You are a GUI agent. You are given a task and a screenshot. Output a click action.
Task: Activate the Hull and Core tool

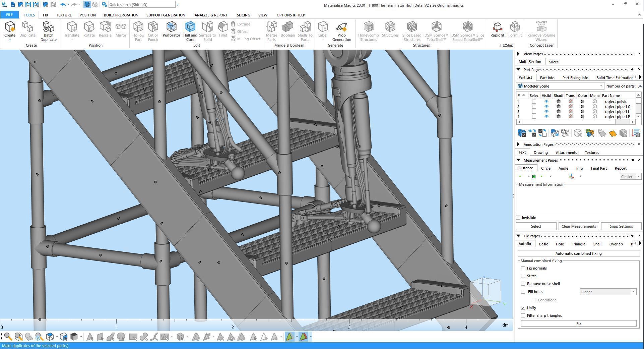coord(190,31)
